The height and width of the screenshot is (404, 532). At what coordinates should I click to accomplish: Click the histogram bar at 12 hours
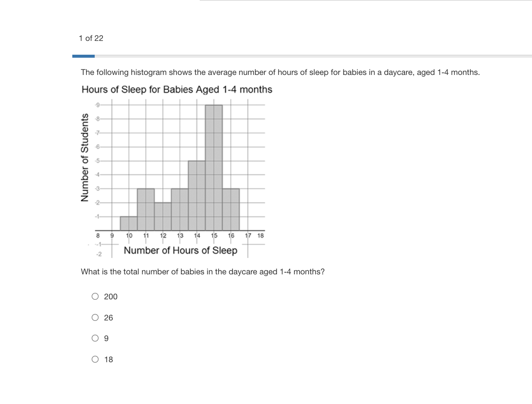tap(163, 217)
